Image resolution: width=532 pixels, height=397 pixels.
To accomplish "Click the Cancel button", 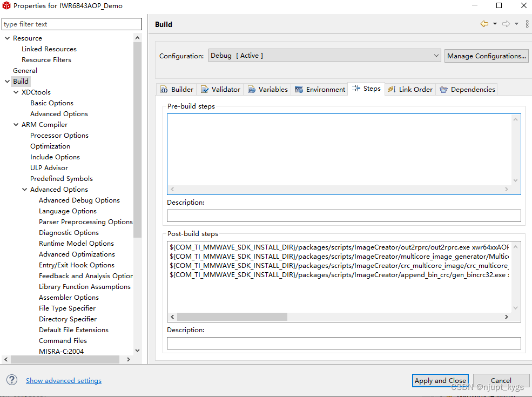I will [x=501, y=380].
